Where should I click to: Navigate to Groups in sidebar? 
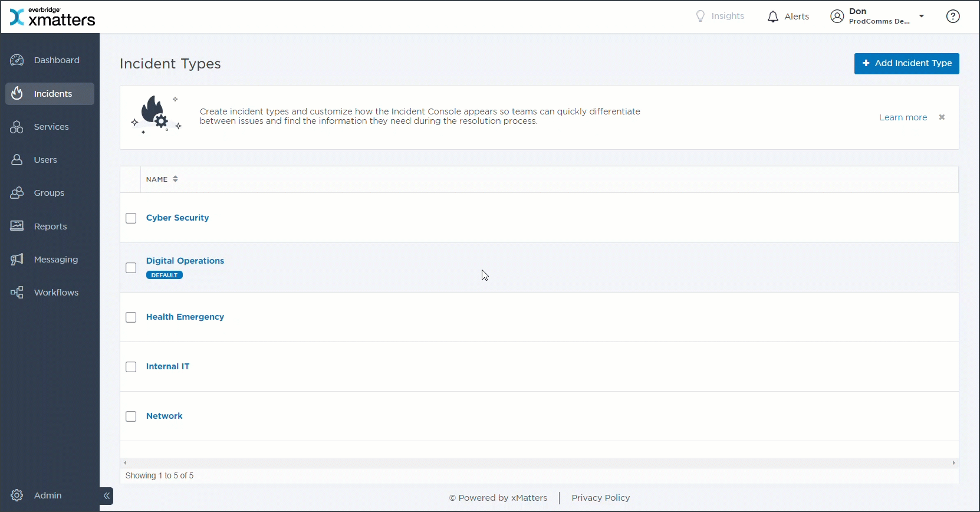[49, 193]
